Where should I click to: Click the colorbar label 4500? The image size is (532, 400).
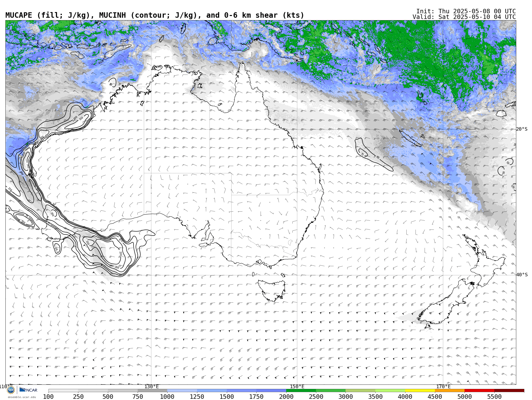click(435, 397)
